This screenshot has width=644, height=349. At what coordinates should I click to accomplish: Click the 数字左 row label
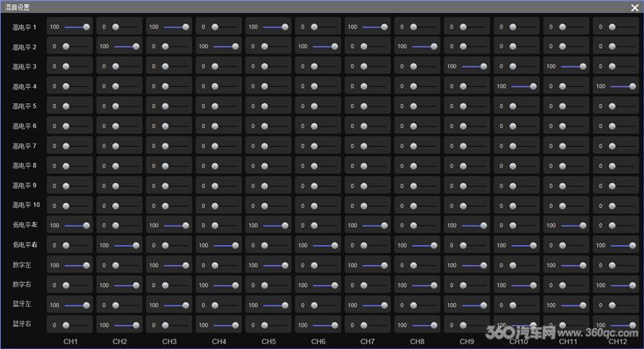tap(22, 265)
